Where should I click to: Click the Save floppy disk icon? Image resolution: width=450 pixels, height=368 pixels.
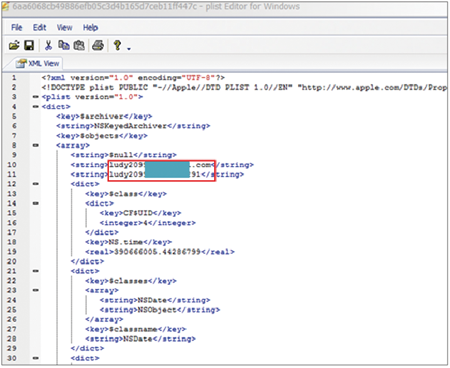(x=29, y=45)
